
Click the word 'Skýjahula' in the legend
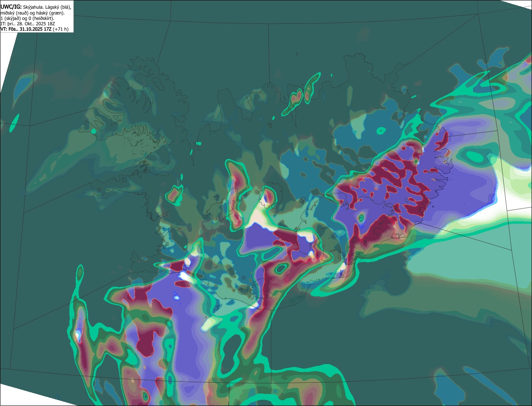tap(33, 7)
